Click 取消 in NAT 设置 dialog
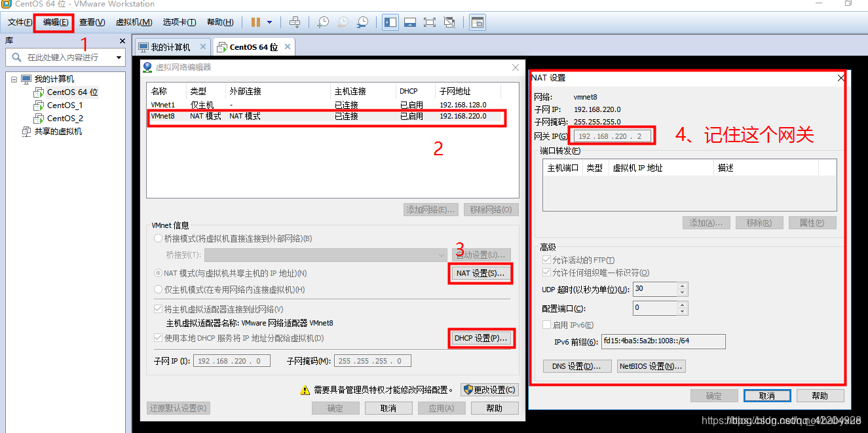This screenshot has height=433, width=868. (x=767, y=396)
